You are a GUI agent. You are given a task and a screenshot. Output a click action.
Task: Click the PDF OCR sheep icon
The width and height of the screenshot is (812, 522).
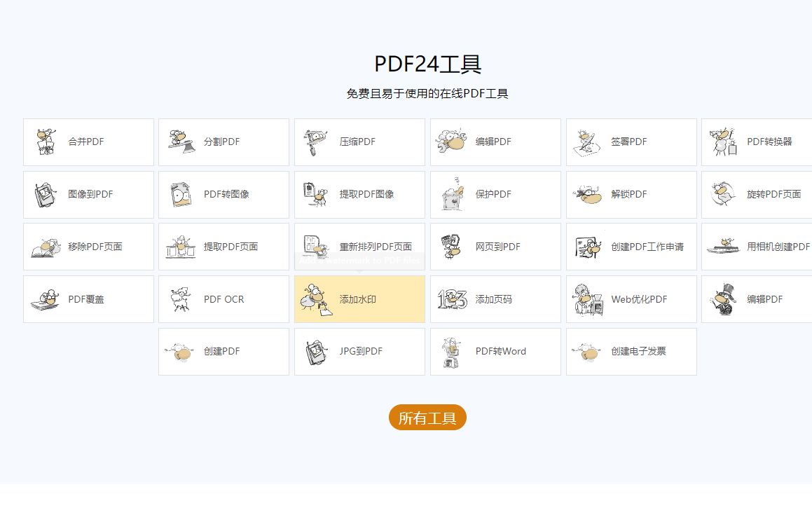[181, 299]
